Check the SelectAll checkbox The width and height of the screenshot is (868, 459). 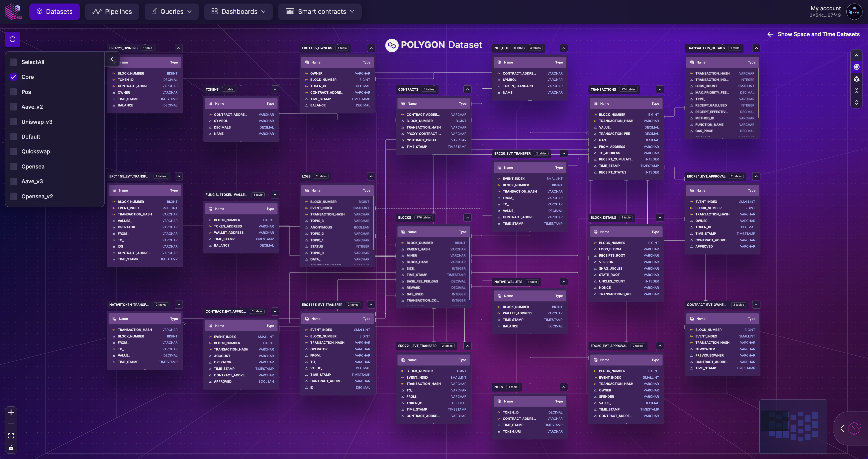point(14,62)
